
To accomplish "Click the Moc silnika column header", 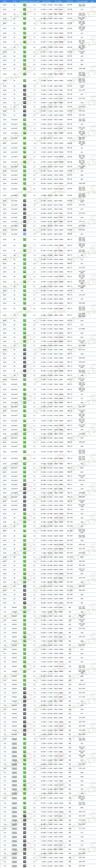I will coord(58,1).
